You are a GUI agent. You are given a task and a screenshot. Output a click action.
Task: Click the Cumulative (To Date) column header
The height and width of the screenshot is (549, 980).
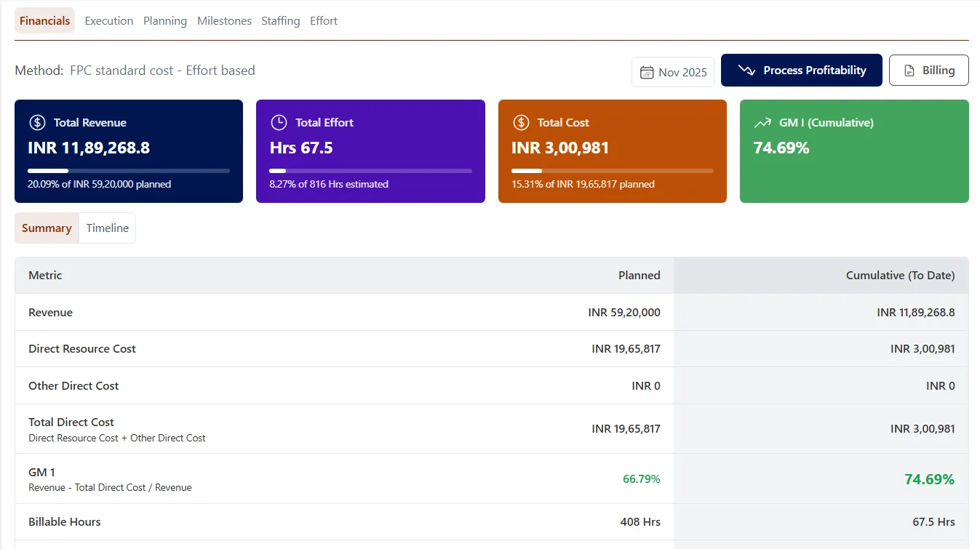point(901,275)
